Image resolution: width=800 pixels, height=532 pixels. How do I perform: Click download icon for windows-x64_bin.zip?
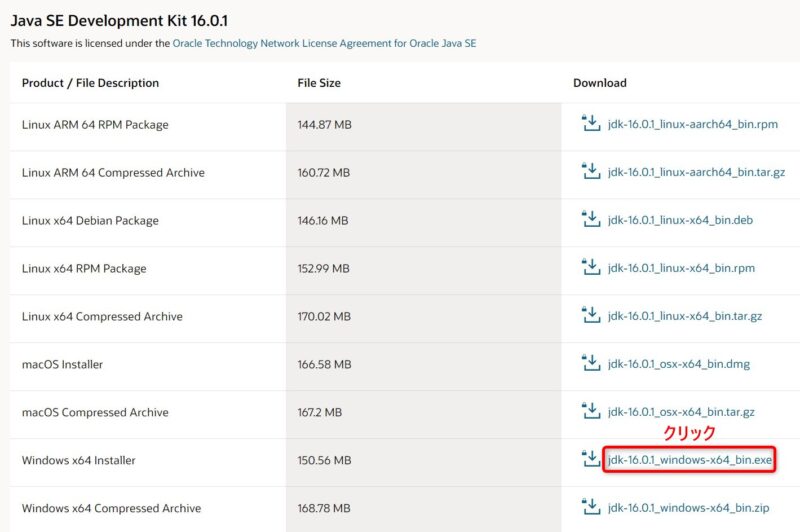591,506
